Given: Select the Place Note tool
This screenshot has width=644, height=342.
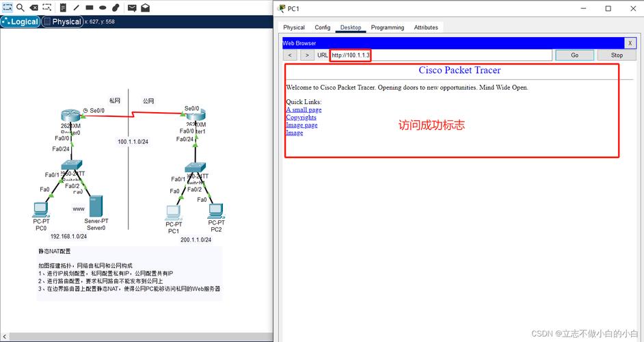Looking at the screenshot, I should [63, 8].
